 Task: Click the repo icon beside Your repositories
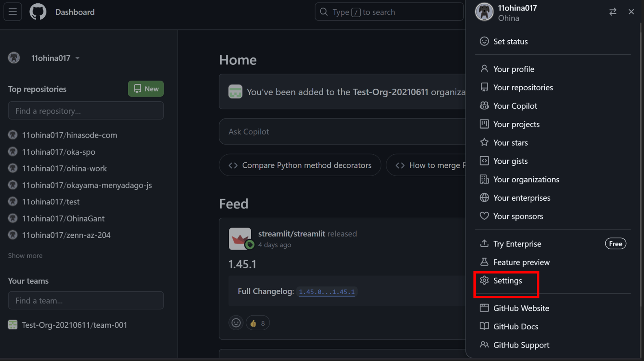pyautogui.click(x=484, y=87)
